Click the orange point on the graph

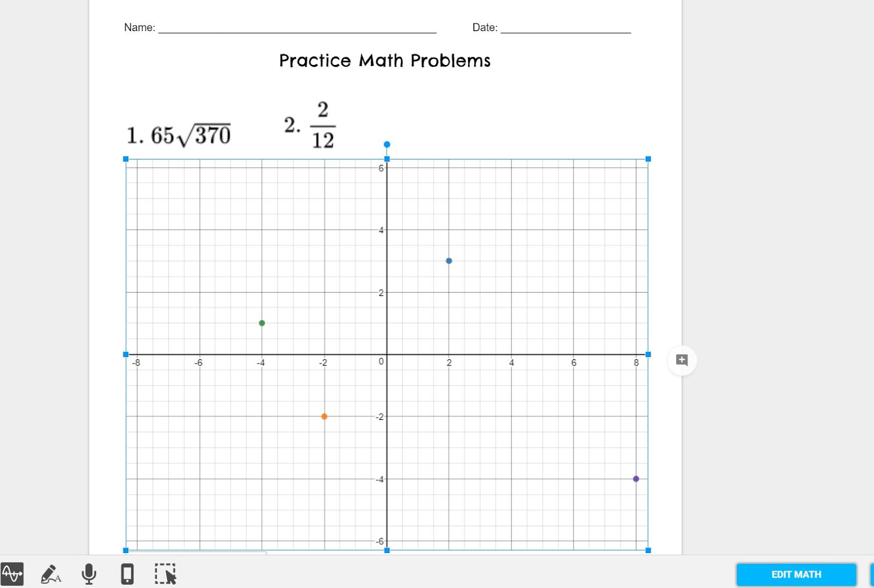click(324, 417)
